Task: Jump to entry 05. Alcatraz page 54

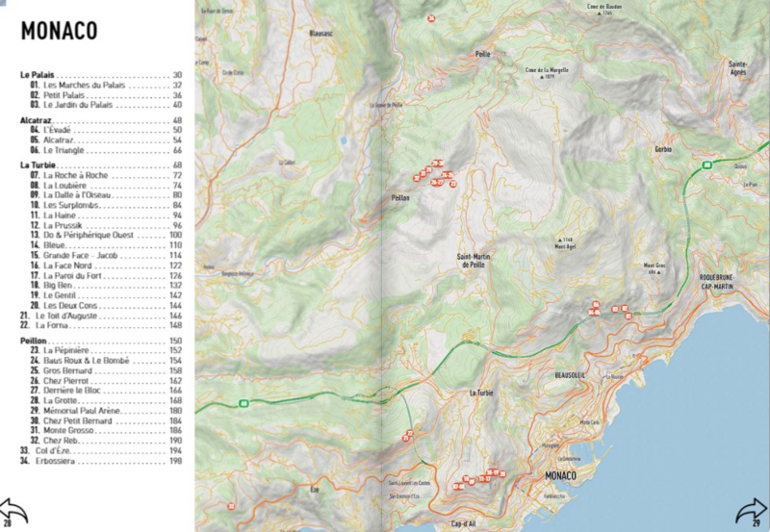Action: [x=106, y=140]
